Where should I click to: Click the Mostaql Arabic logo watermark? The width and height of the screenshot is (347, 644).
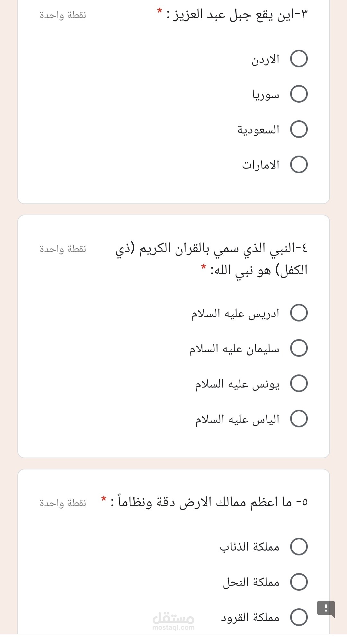pyautogui.click(x=173, y=617)
